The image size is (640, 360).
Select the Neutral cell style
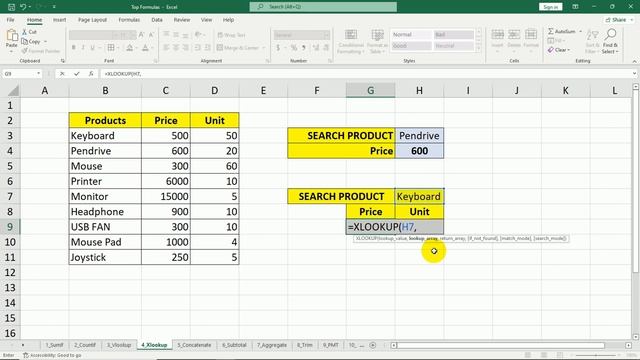(453, 46)
